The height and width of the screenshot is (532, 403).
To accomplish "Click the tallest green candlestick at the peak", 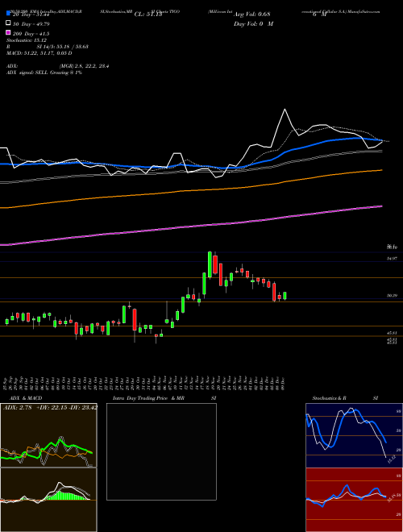I will click(x=210, y=264).
